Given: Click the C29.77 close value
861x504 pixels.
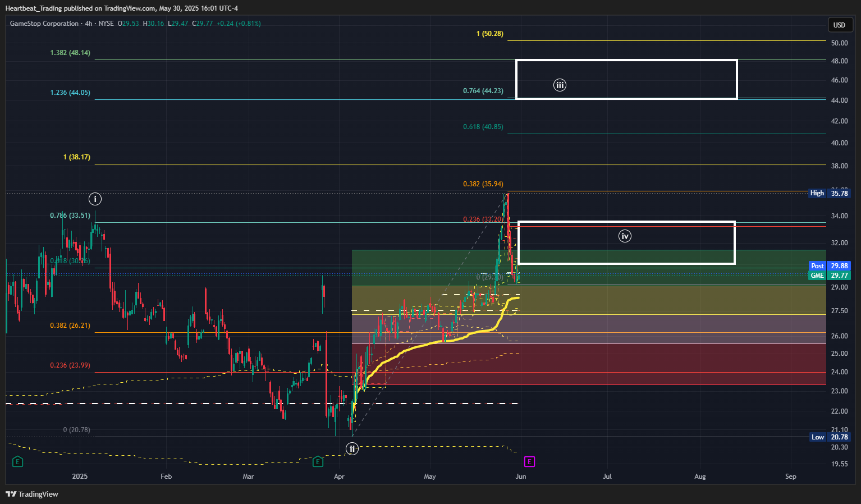Looking at the screenshot, I should (x=203, y=24).
